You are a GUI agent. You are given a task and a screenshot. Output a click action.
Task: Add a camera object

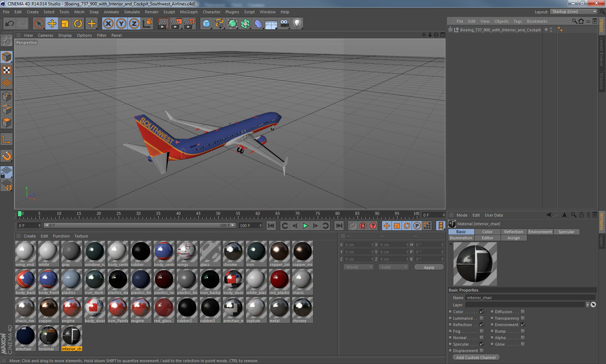point(284,24)
